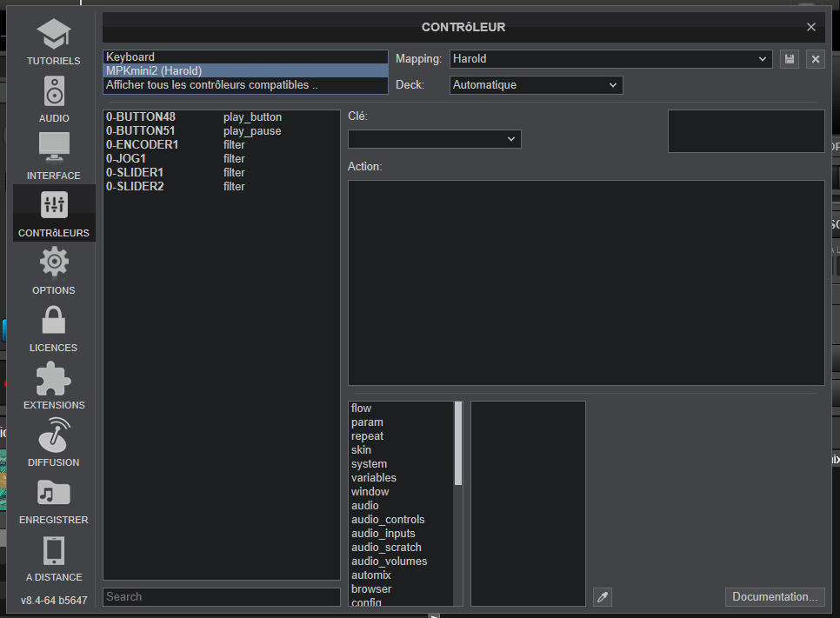Select Keyboard in the controller list

click(x=245, y=56)
